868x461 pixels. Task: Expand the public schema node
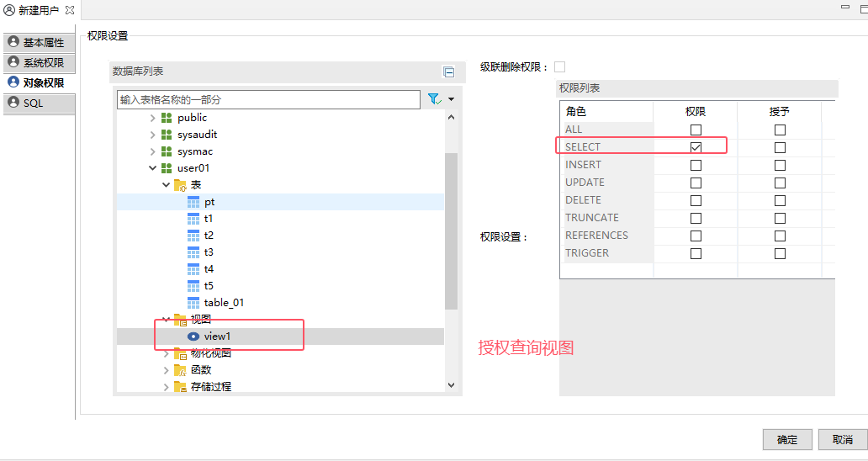click(152, 118)
